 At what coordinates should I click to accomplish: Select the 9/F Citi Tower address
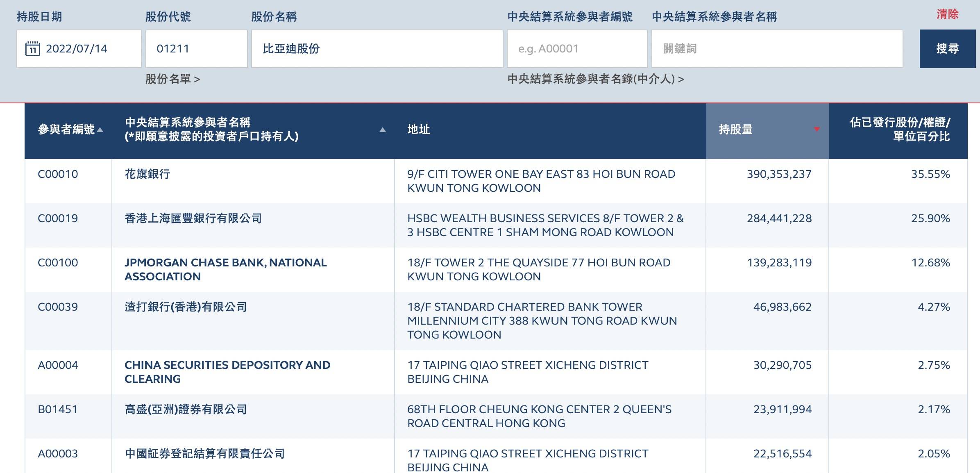[x=541, y=181]
